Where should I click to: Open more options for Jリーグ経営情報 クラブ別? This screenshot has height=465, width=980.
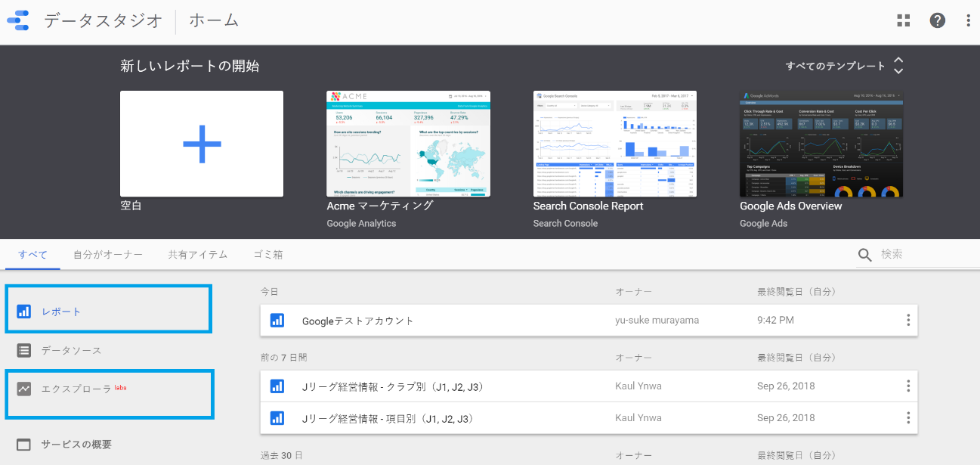908,386
